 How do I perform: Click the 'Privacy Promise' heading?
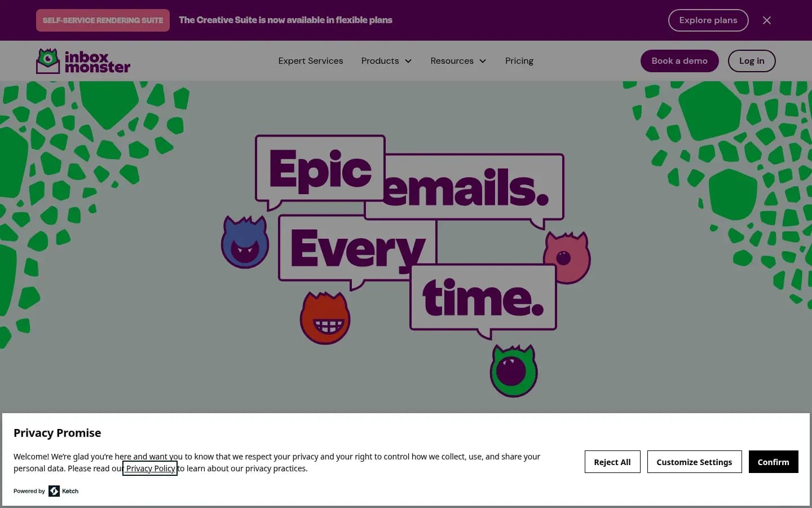[58, 433]
